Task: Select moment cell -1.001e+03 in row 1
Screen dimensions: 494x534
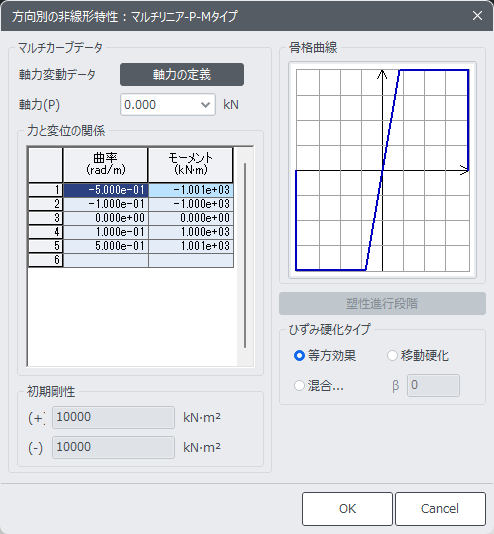Action: click(191, 190)
